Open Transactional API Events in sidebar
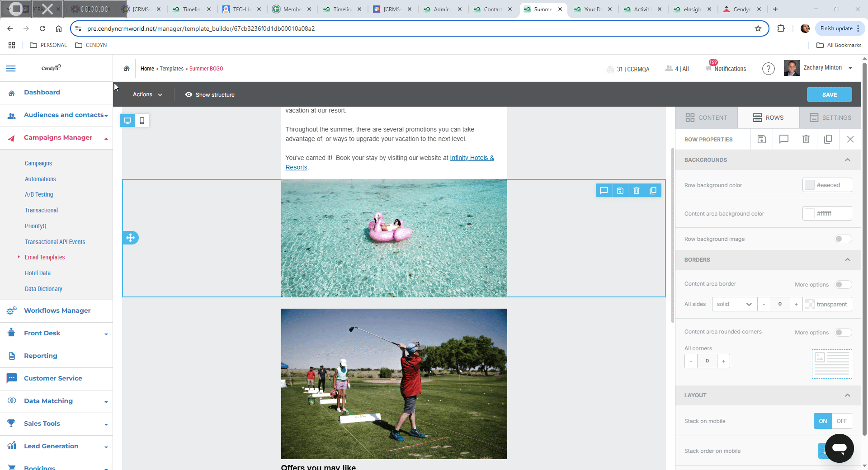 [x=55, y=242]
